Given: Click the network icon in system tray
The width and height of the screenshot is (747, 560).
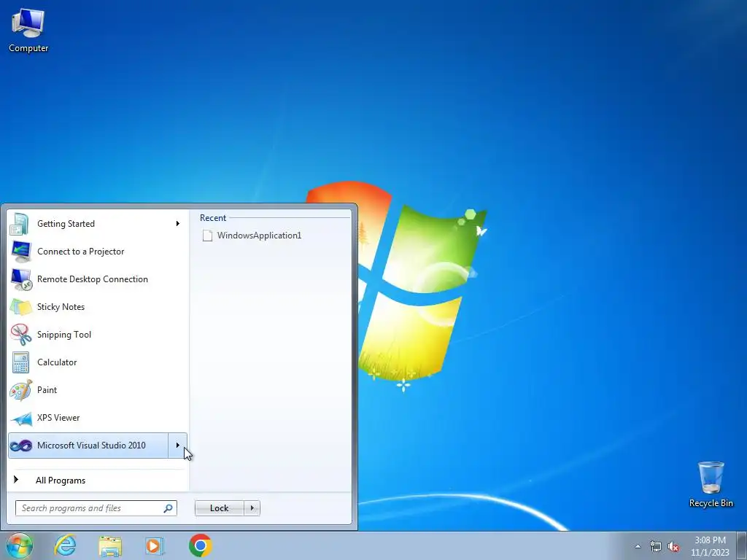Looking at the screenshot, I should 656,546.
